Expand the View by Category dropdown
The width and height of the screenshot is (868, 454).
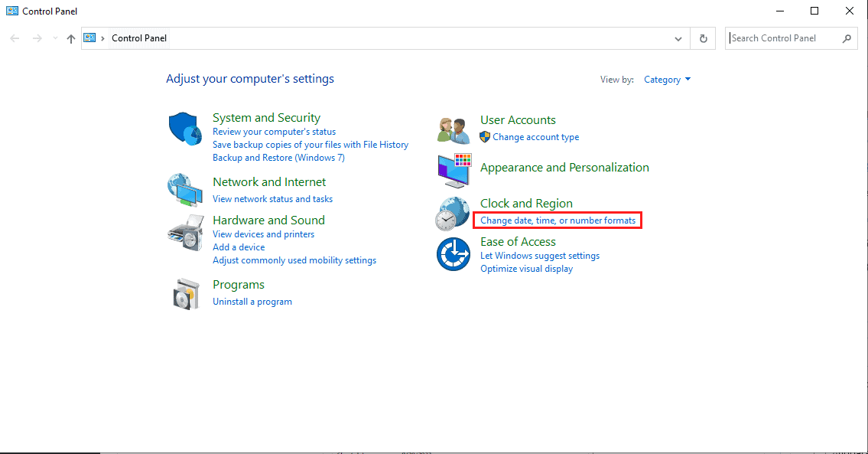tap(667, 80)
